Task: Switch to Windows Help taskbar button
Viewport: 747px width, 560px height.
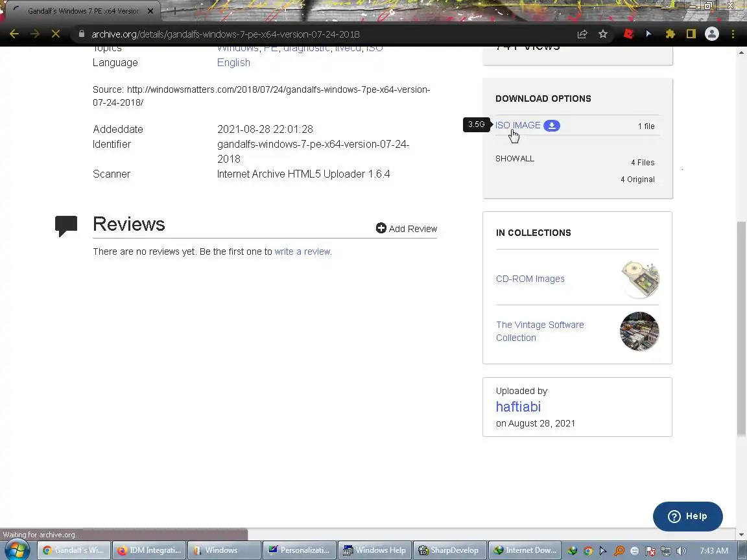Action: tap(375, 550)
